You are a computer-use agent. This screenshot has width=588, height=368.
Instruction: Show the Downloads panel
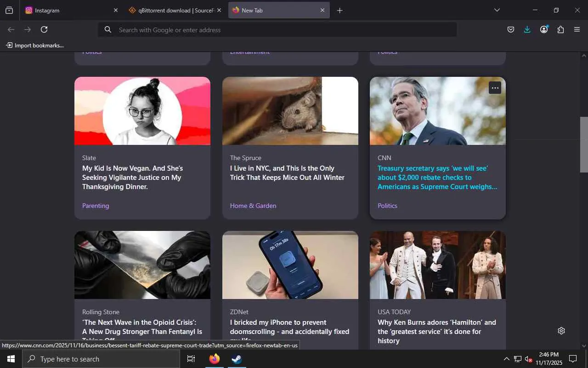527,29
